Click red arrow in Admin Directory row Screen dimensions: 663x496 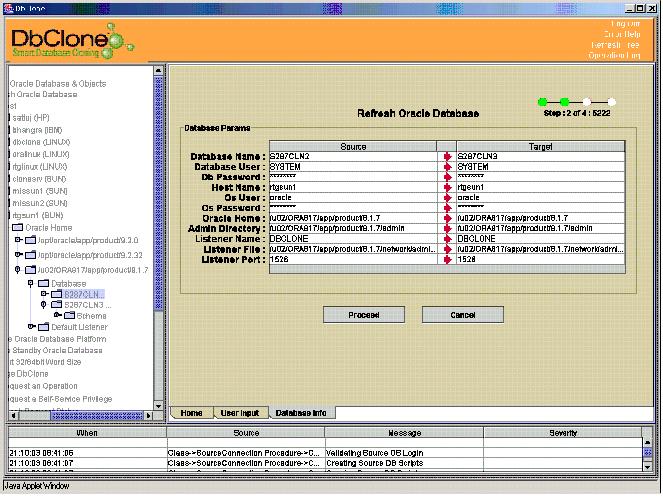(447, 228)
